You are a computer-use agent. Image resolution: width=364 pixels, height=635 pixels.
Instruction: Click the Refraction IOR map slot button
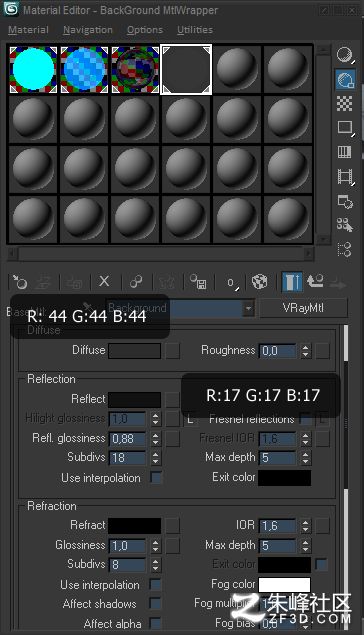coord(322,526)
